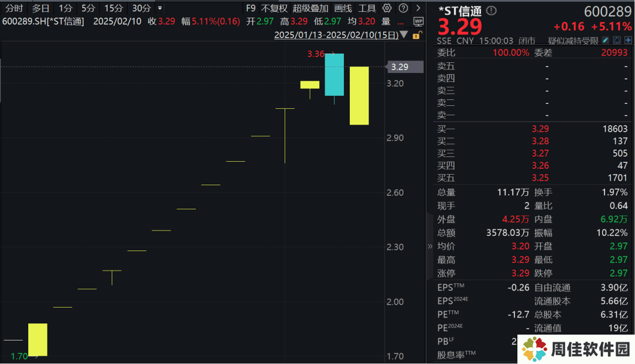Screen dimensions: 635x364
Task: Click 换手 value 1.97%
Action: [615, 192]
